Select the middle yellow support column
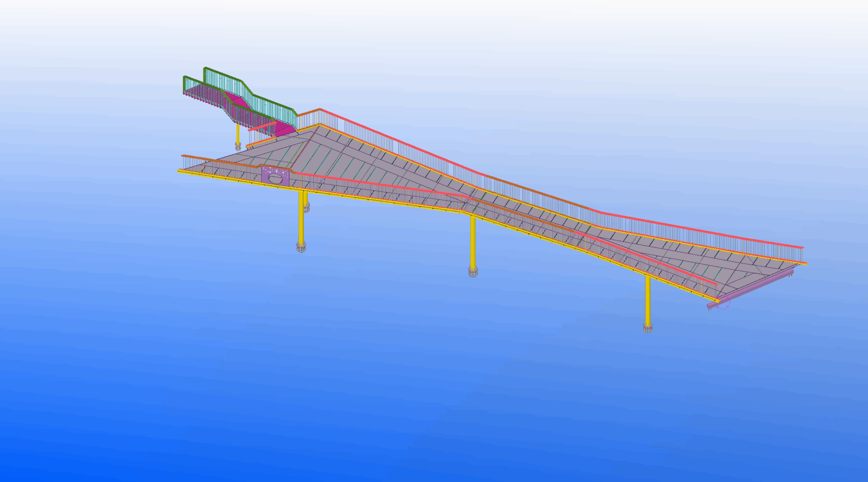 pos(473,241)
